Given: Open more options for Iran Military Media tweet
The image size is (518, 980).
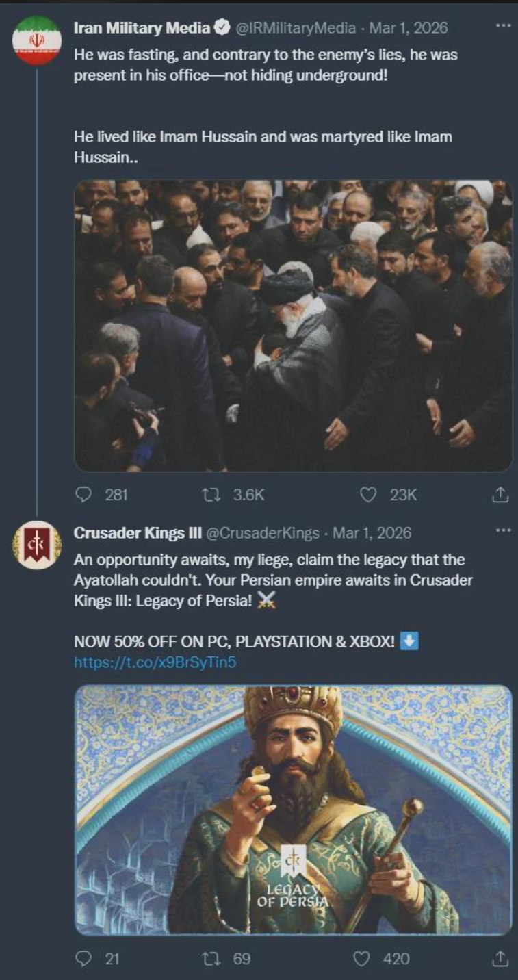Looking at the screenshot, I should (x=503, y=26).
